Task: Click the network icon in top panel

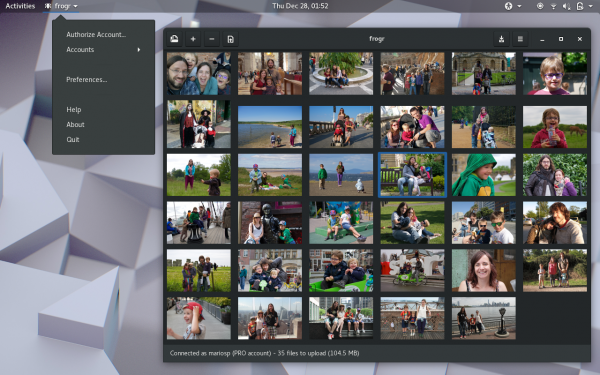Action: click(553, 6)
